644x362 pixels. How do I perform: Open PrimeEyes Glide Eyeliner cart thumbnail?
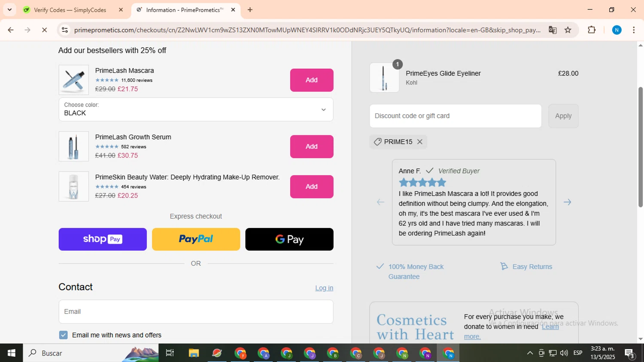[384, 78]
